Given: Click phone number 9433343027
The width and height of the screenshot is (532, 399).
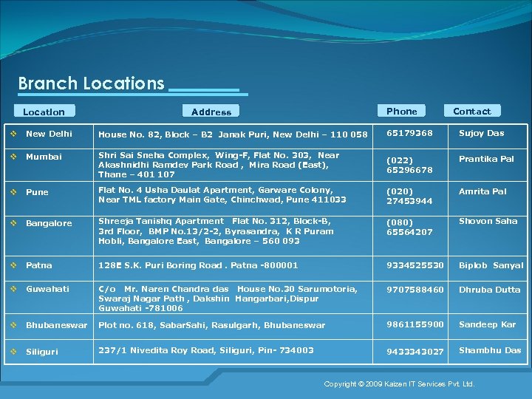Looking at the screenshot, I should pos(415,352).
